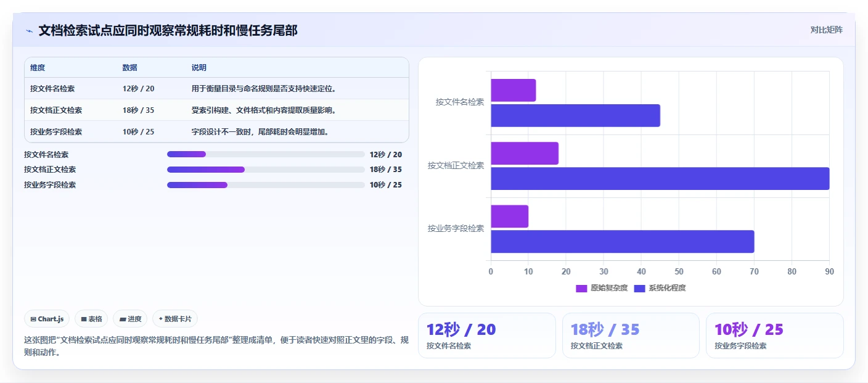The width and height of the screenshot is (868, 383).
Task: Click the 数据 column header
Action: [x=130, y=68]
